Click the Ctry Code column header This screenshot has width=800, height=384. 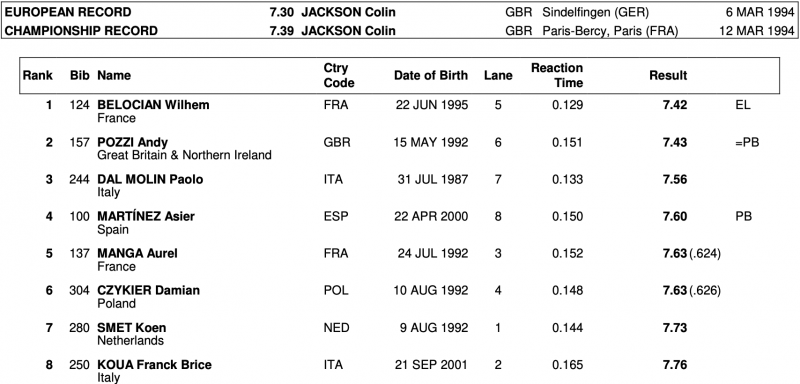pos(339,75)
